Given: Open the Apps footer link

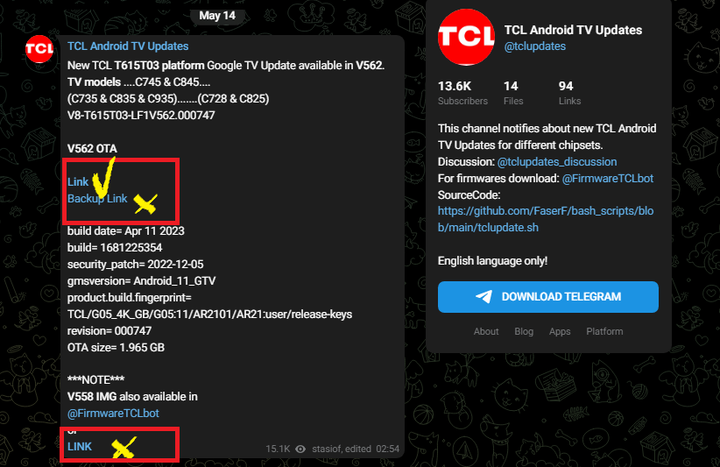Looking at the screenshot, I should pyautogui.click(x=560, y=332).
